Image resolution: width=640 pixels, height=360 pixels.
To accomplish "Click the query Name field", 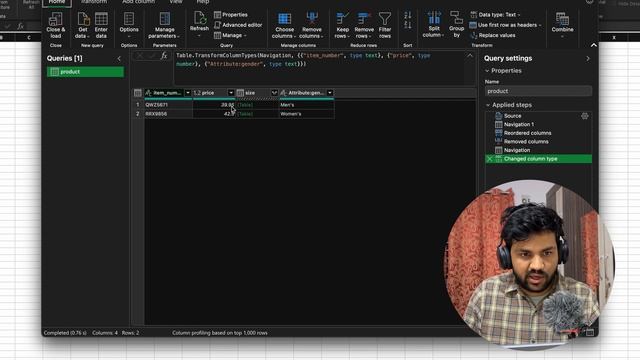I will tap(538, 91).
